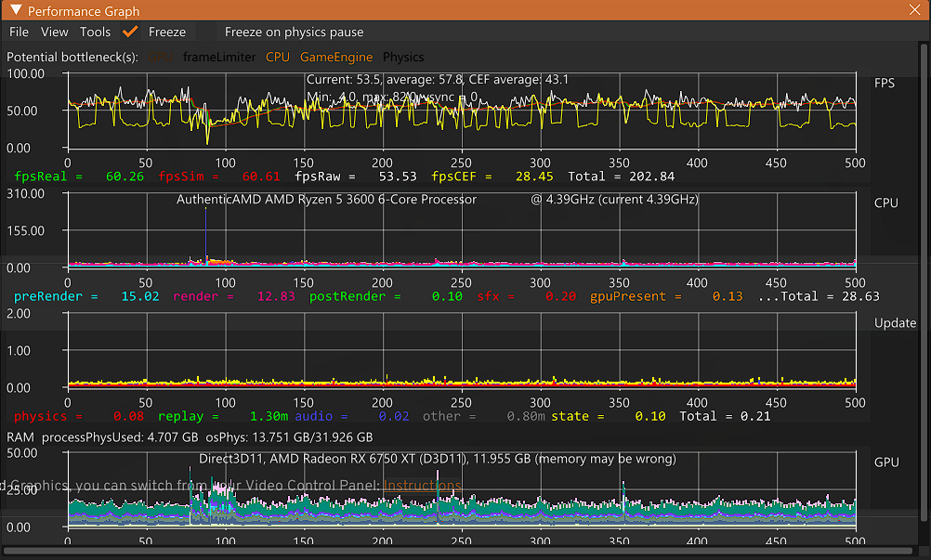Toggle the Freeze checkmark
Screen dimensions: 931x560
130,32
